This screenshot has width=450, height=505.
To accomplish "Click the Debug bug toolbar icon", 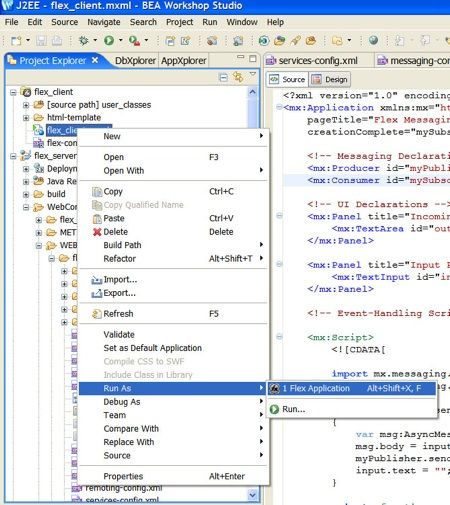I will pyautogui.click(x=83, y=41).
